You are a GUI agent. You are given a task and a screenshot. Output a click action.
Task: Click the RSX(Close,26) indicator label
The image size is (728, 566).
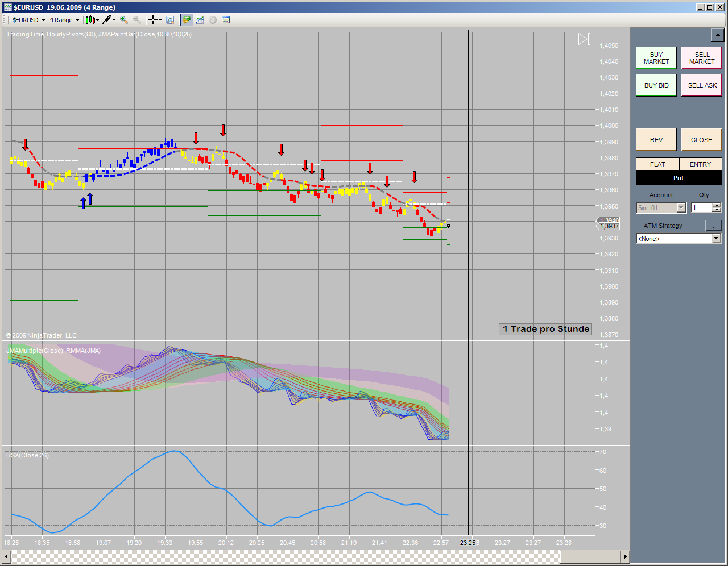click(27, 455)
